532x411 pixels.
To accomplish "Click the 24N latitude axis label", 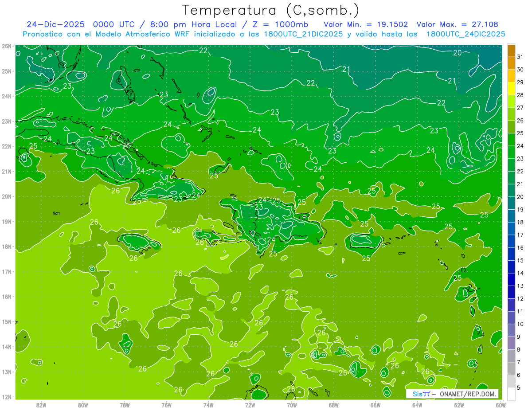I will [x=6, y=96].
